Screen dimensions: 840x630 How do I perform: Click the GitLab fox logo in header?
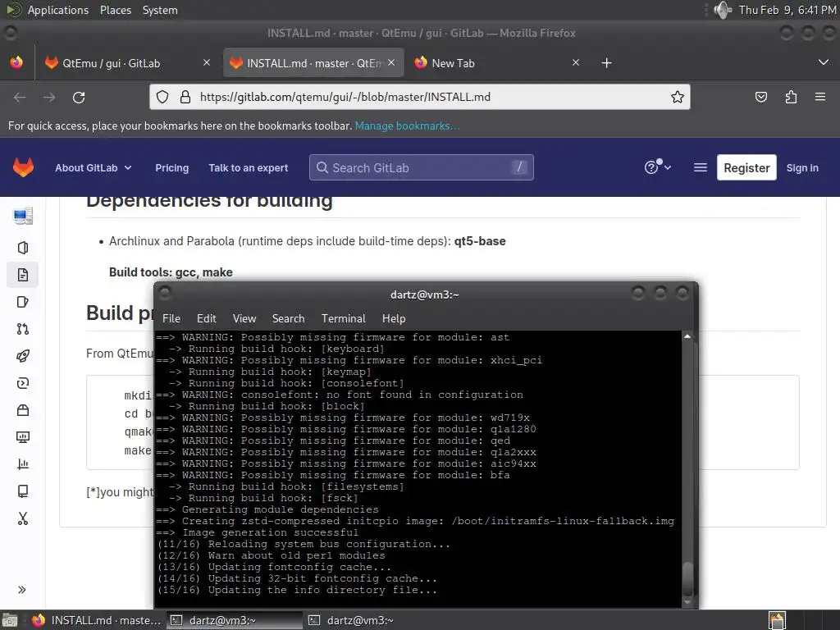(x=23, y=167)
